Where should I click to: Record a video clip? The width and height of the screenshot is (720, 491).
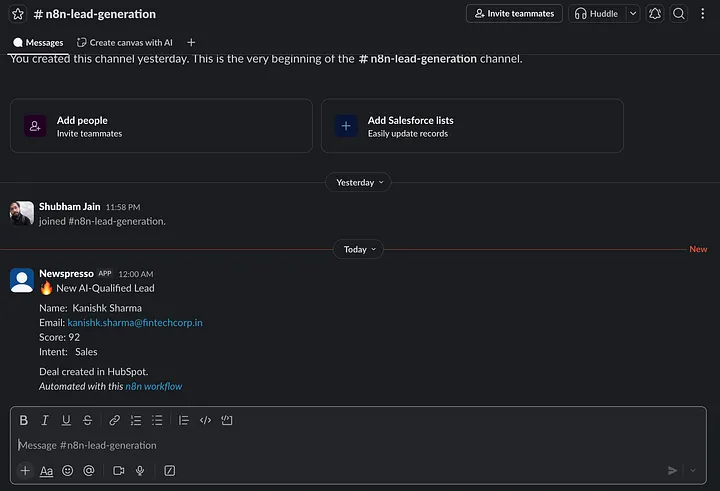[x=118, y=471]
